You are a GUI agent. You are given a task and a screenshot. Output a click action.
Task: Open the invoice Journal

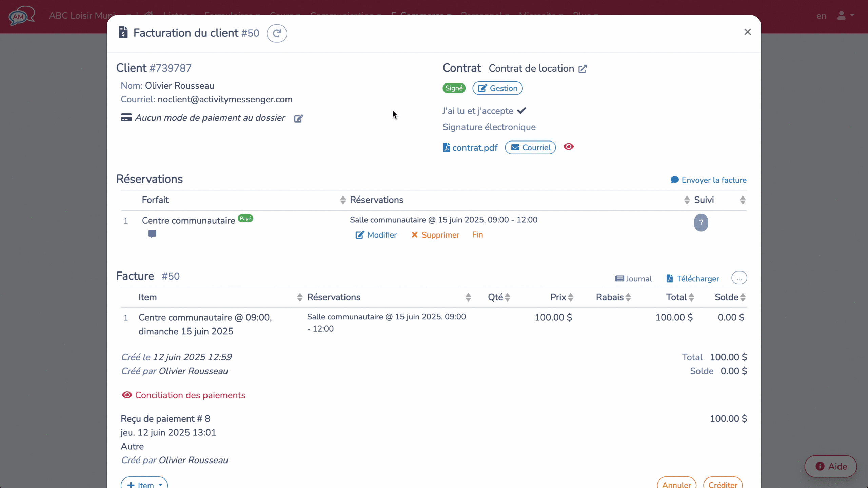click(633, 278)
